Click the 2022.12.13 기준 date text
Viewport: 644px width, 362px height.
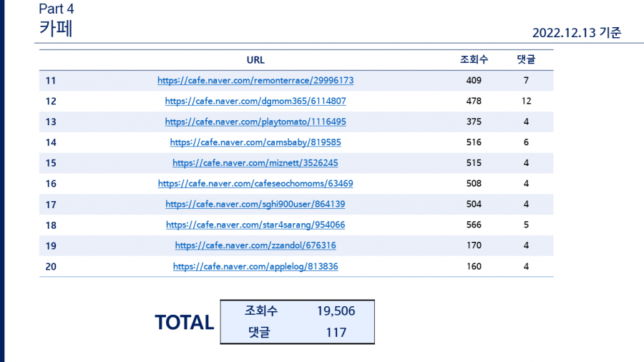pos(577,33)
